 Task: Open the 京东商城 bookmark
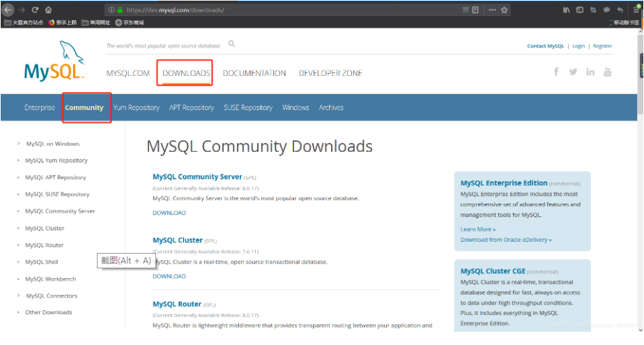(130, 22)
